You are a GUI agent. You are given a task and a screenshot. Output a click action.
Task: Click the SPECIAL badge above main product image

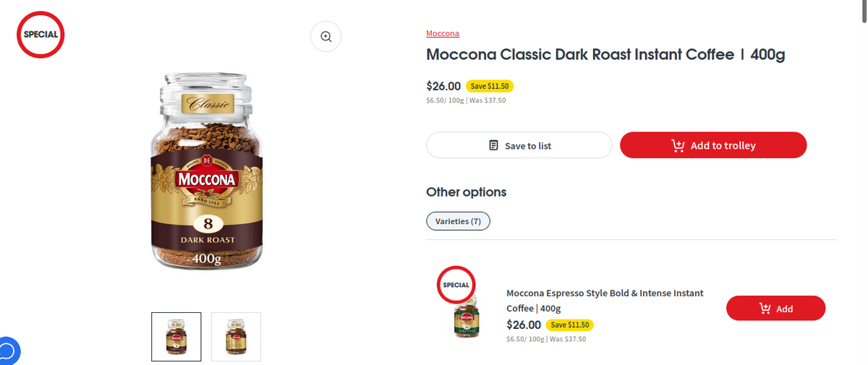click(41, 34)
